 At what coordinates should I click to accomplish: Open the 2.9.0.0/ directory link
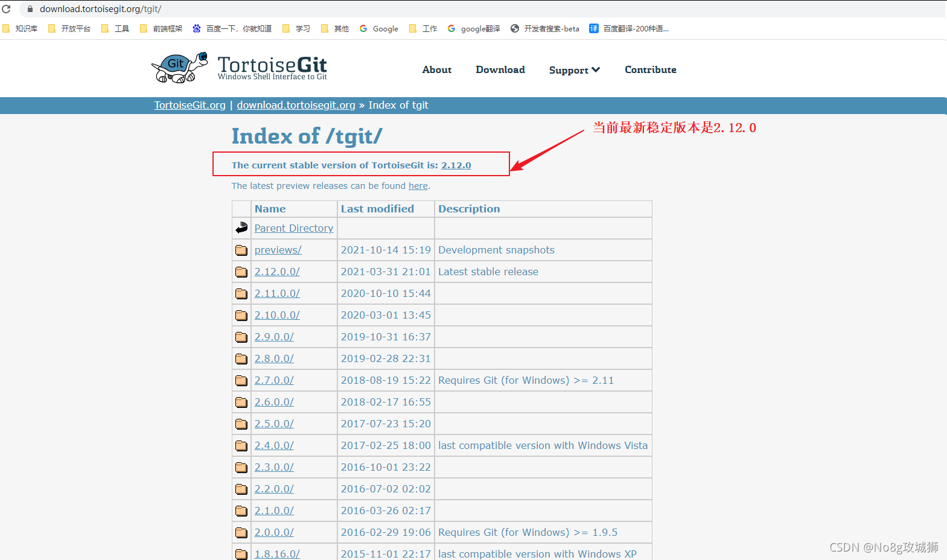274,337
